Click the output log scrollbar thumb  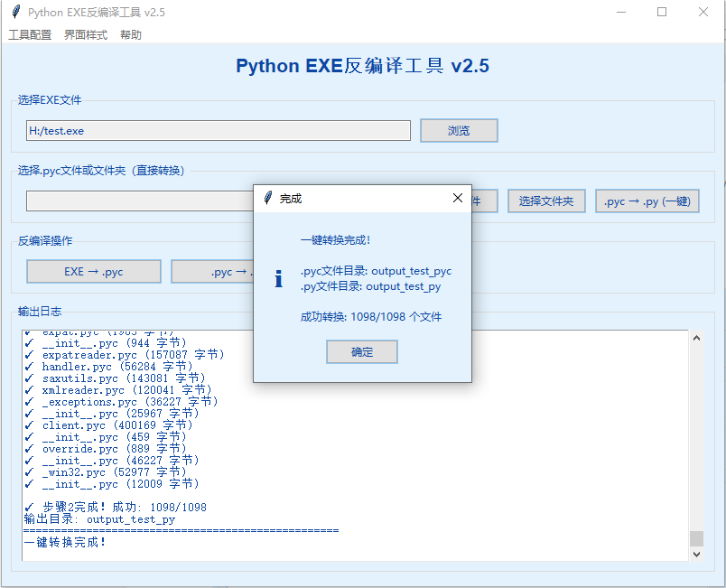pos(696,538)
